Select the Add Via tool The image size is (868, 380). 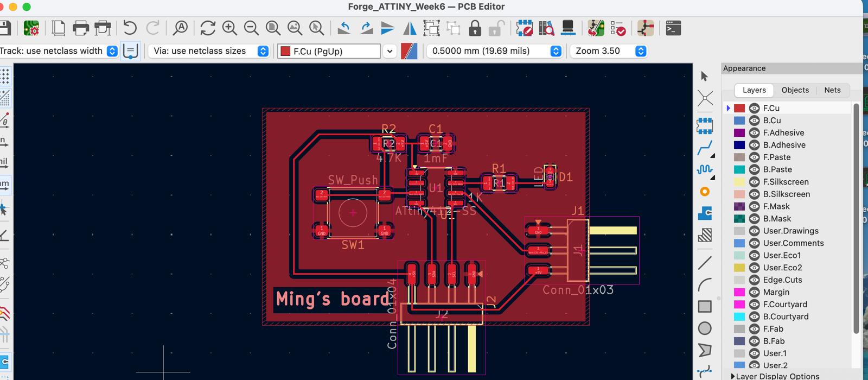[x=705, y=192]
